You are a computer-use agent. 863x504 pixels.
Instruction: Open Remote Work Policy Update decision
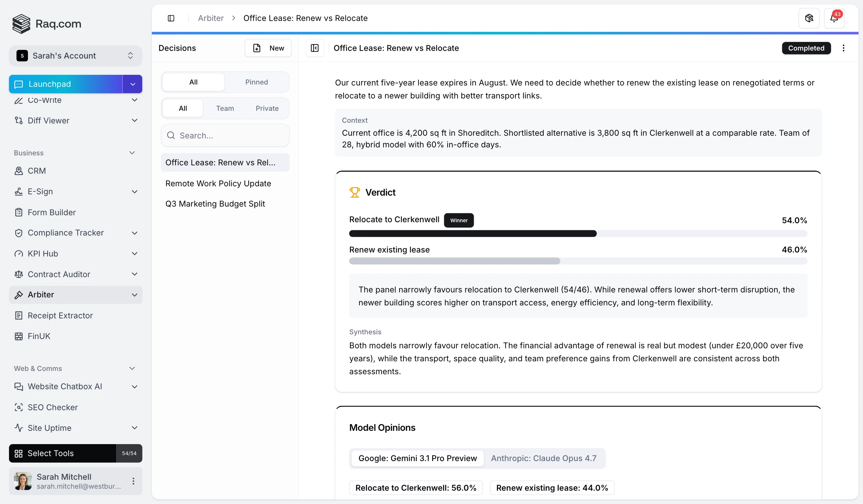218,183
